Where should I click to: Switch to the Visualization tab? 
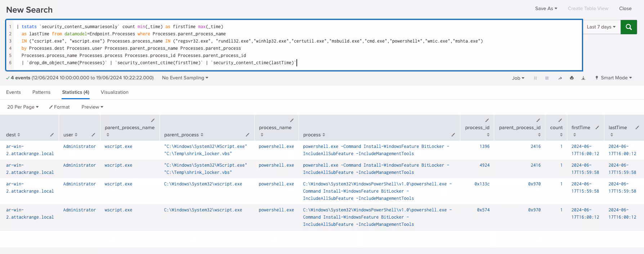[x=115, y=92]
